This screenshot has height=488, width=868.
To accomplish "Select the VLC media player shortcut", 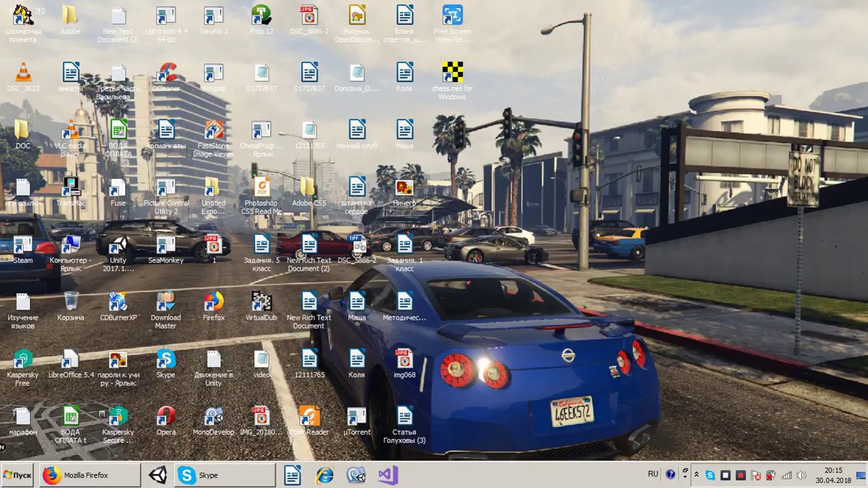I will pyautogui.click(x=71, y=138).
